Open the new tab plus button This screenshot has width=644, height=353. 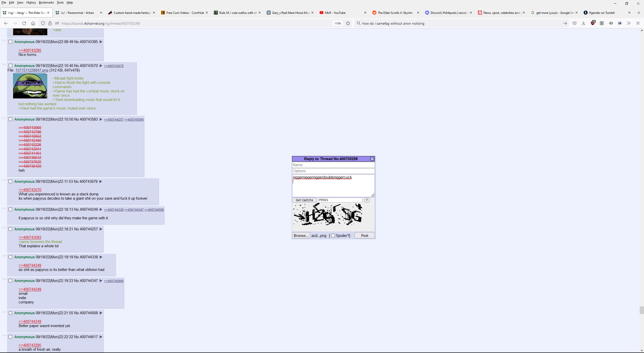point(638,13)
